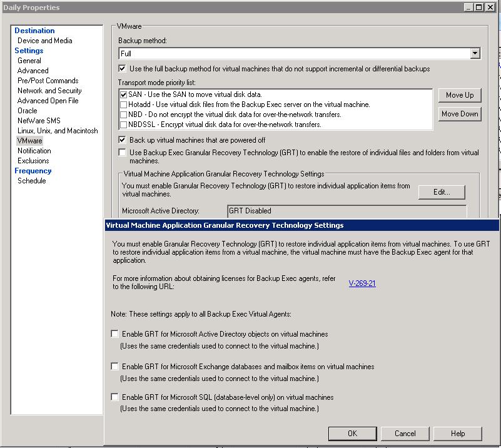Cancel the GRT settings dialog
This screenshot has width=501, height=448.
pos(405,434)
